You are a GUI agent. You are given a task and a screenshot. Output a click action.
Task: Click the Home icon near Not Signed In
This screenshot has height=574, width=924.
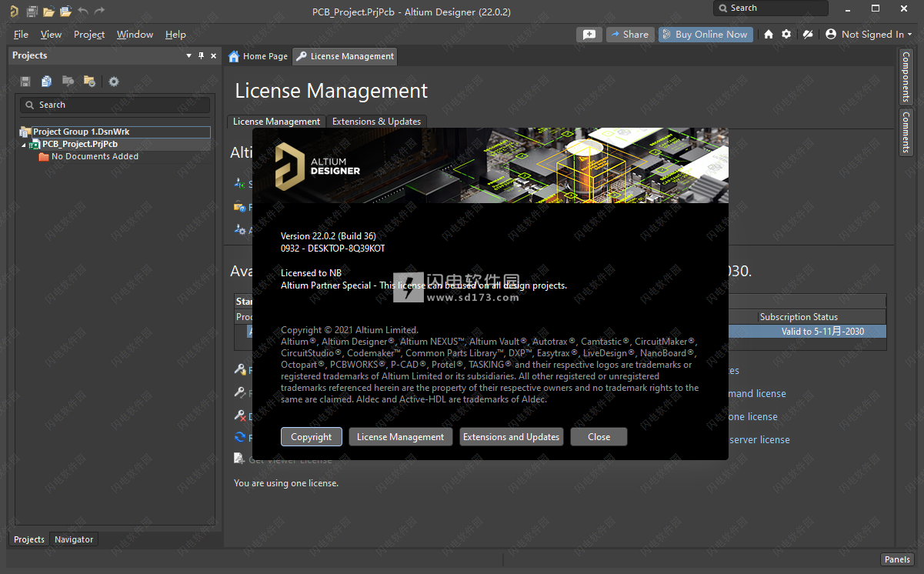pyautogui.click(x=769, y=34)
